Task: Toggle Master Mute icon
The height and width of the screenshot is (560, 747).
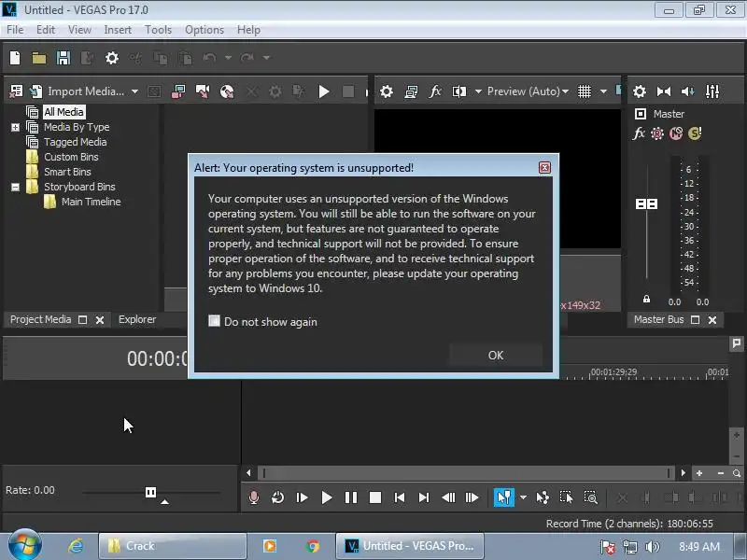Action: coord(676,133)
